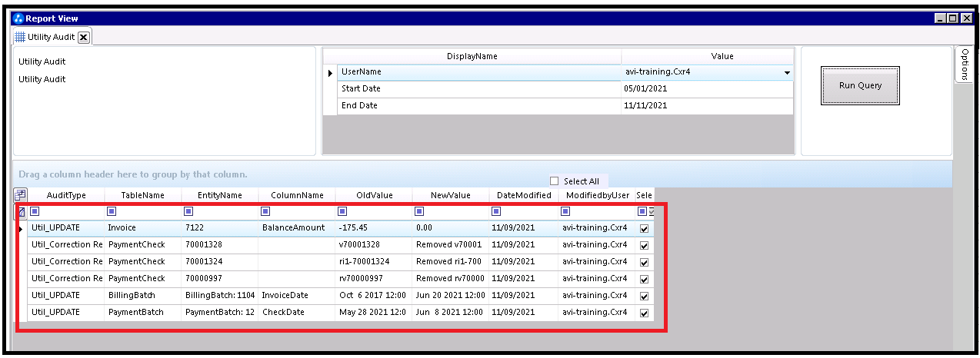Click the BalanceAmount cell
980x358 pixels.
coord(297,228)
